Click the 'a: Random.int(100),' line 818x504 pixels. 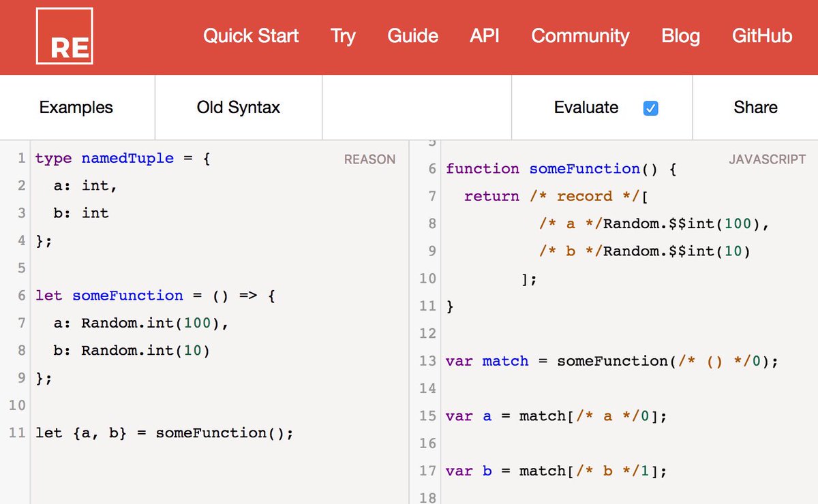(x=141, y=323)
